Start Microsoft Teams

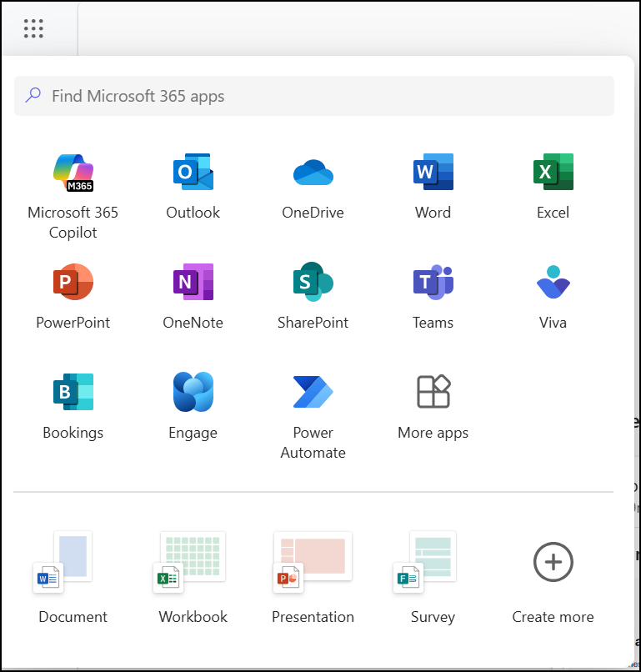point(433,294)
